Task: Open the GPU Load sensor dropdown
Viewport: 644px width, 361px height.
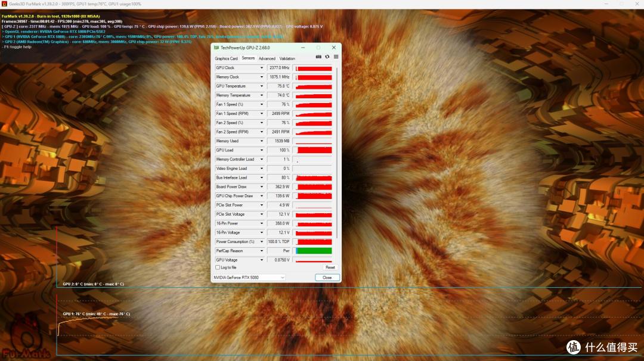Action: click(x=262, y=150)
